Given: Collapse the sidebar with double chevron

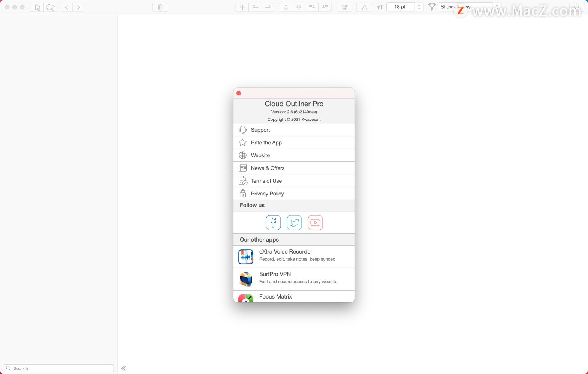Looking at the screenshot, I should (123, 368).
